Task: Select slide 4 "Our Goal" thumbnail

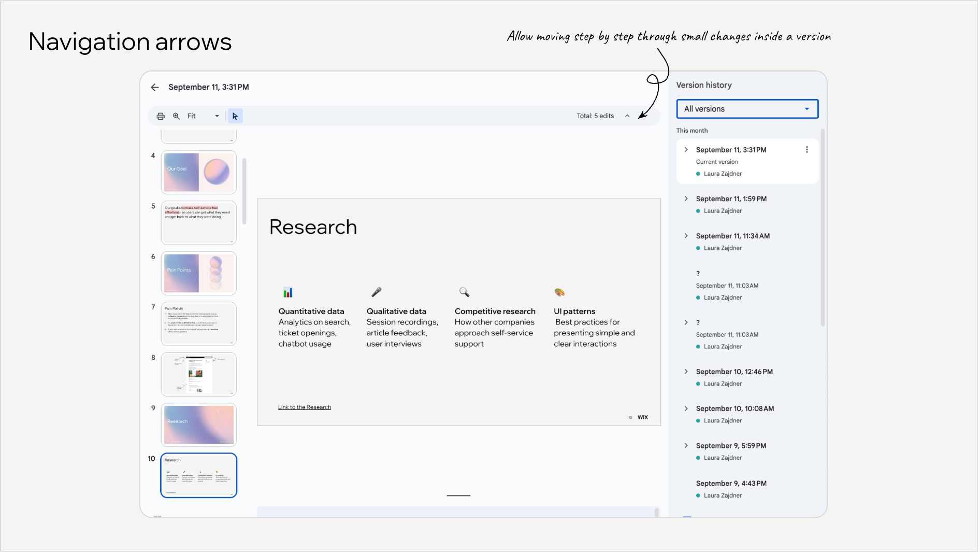Action: pos(199,172)
